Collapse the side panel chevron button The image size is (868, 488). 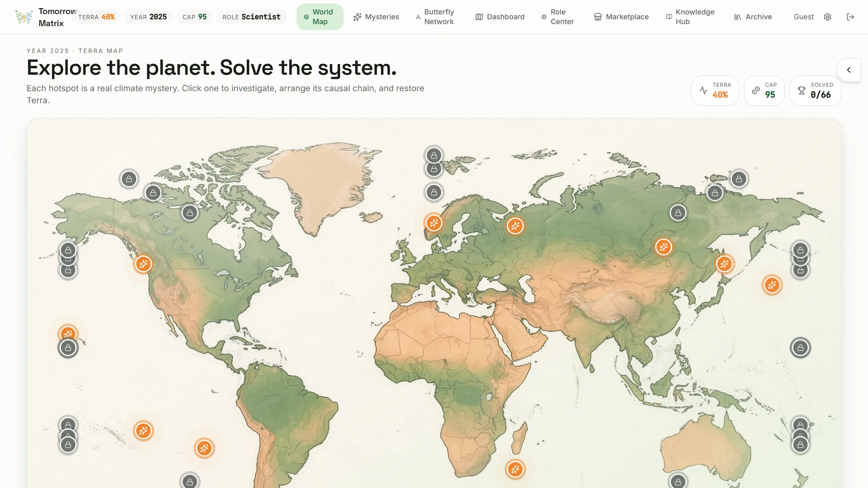point(849,70)
